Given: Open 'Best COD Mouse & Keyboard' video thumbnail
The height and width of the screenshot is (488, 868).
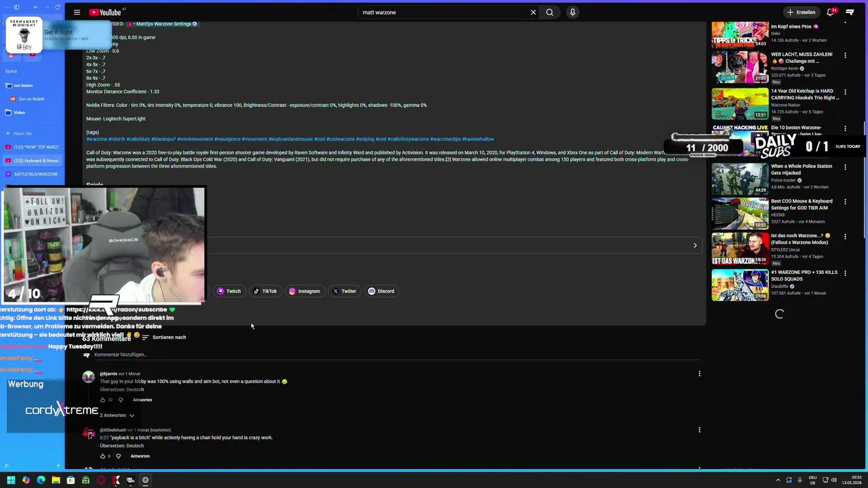Looking at the screenshot, I should pyautogui.click(x=740, y=213).
